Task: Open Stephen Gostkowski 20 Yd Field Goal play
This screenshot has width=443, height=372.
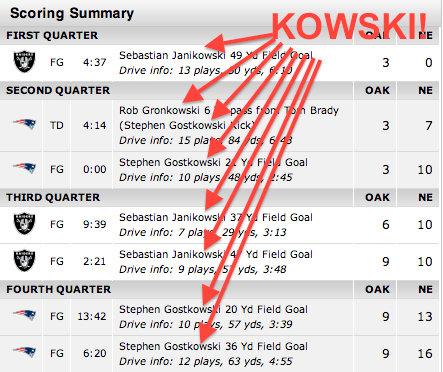Action: click(x=213, y=309)
